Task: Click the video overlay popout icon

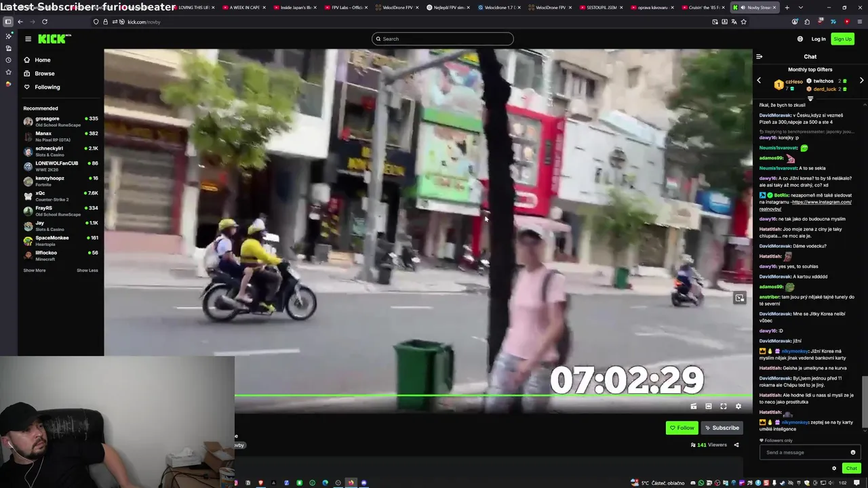Action: (740, 298)
